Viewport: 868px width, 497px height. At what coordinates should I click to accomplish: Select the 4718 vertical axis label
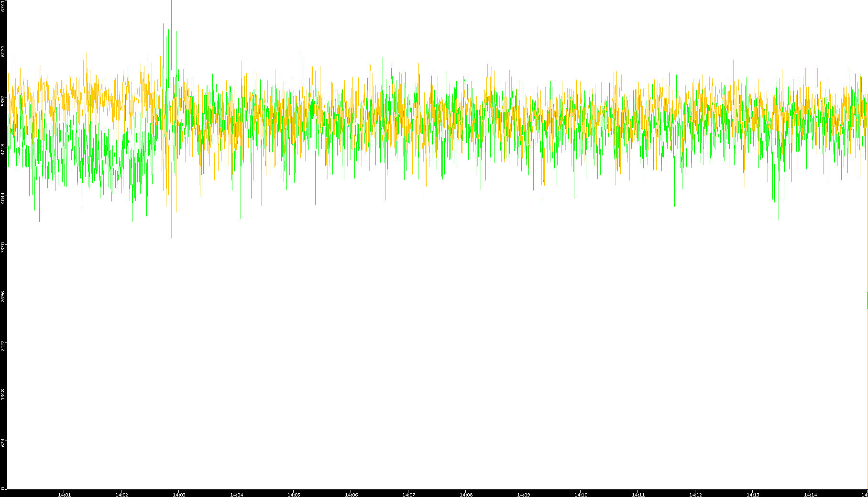(3, 149)
